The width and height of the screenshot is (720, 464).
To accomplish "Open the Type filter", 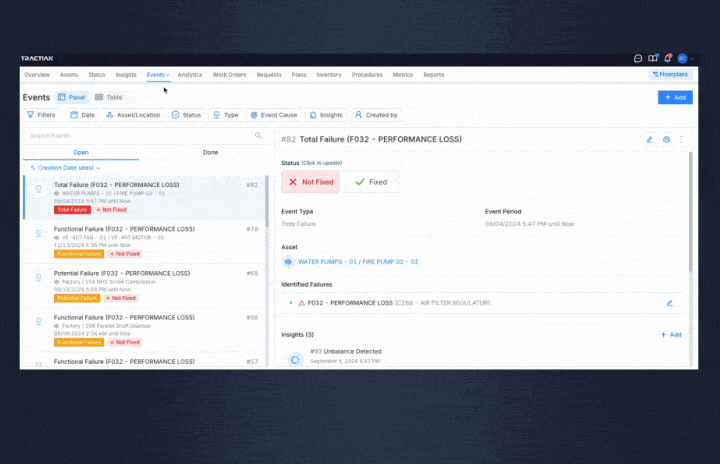I will (225, 115).
